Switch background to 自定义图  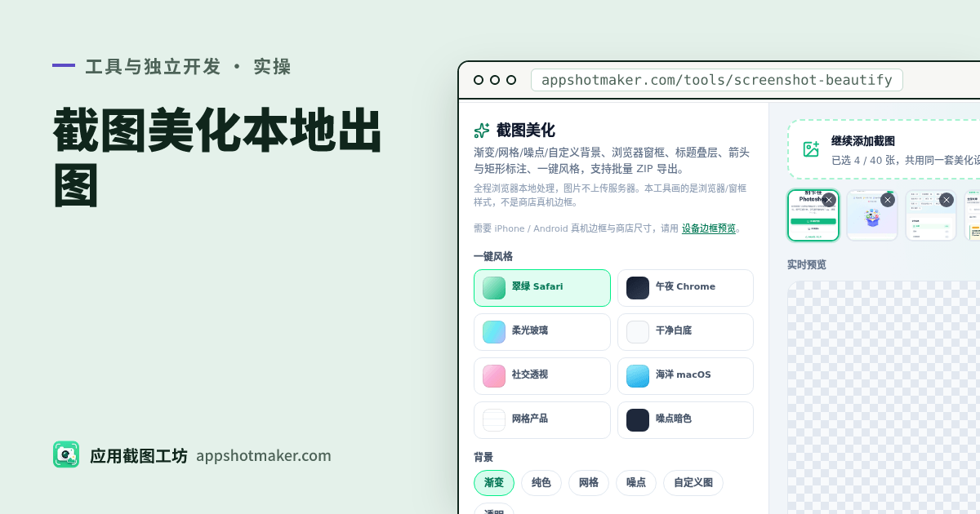pyautogui.click(x=693, y=483)
